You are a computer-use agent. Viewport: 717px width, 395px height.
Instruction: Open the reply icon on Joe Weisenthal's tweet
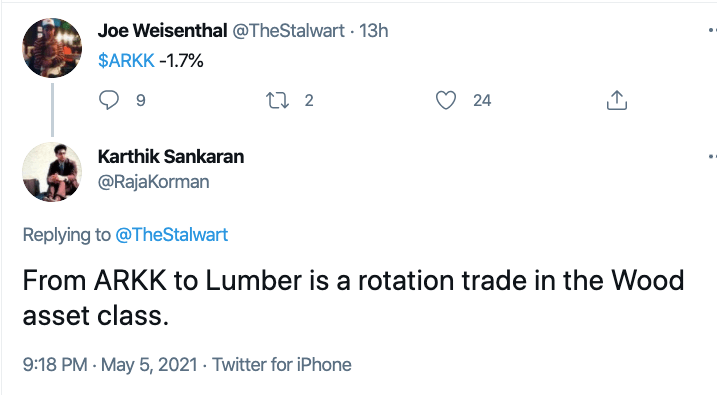pyautogui.click(x=109, y=100)
